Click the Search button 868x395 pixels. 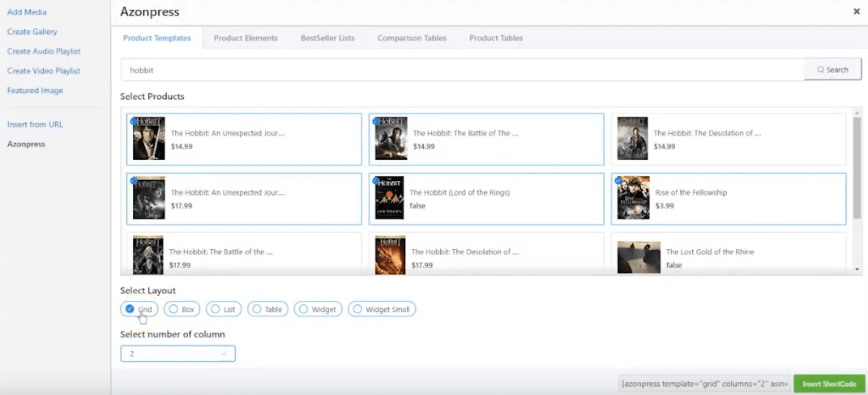pos(832,70)
